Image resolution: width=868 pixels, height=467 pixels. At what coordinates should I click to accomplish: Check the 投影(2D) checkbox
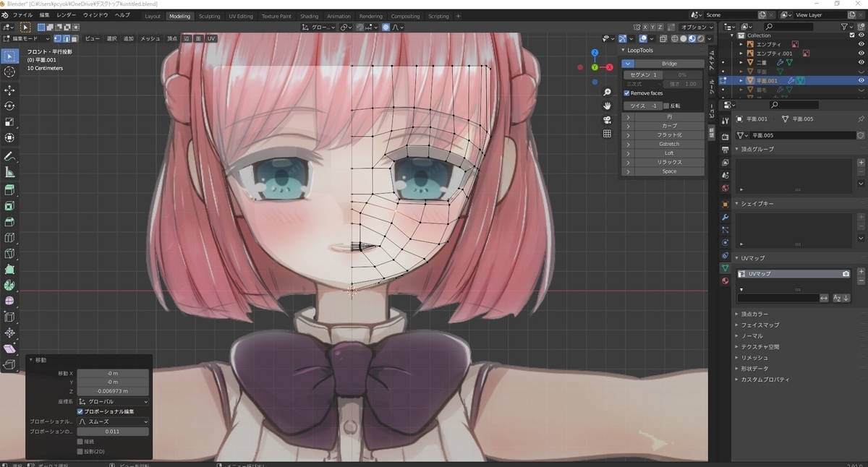click(80, 451)
